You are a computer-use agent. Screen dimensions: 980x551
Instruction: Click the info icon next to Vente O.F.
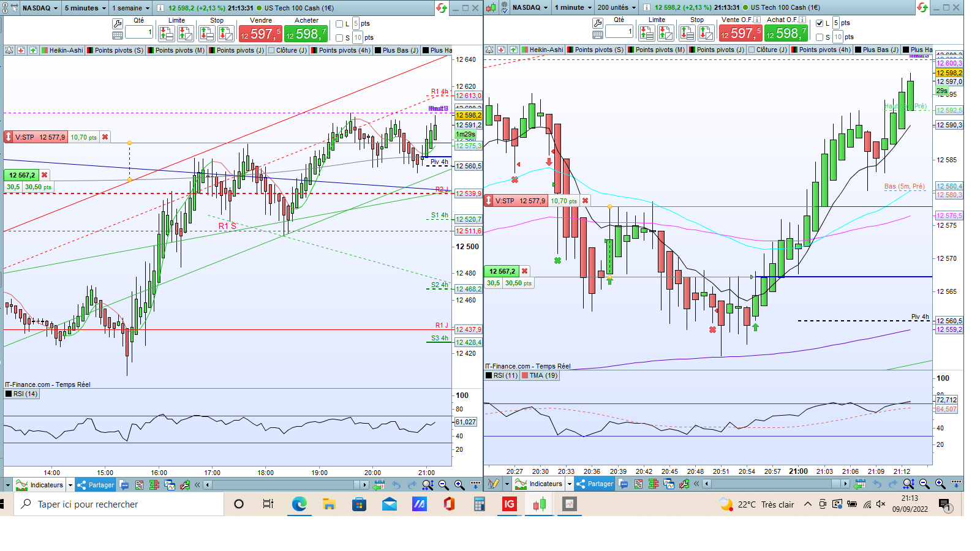pyautogui.click(x=756, y=20)
